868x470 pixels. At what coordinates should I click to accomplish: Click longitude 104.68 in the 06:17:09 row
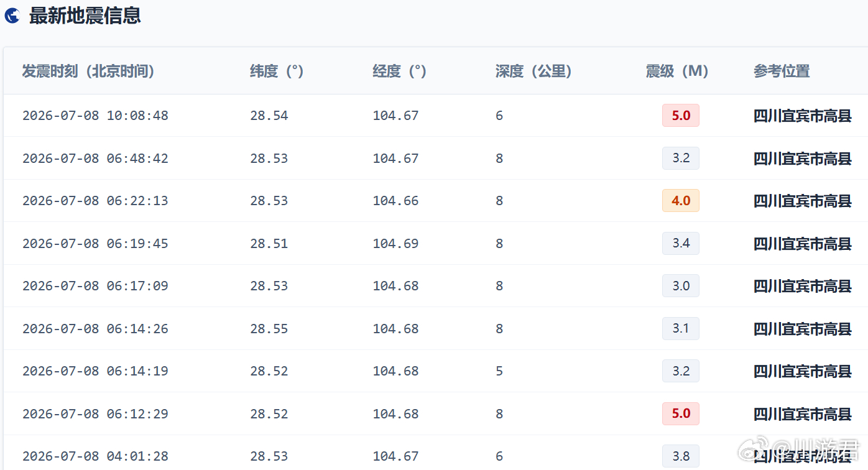[x=395, y=286]
